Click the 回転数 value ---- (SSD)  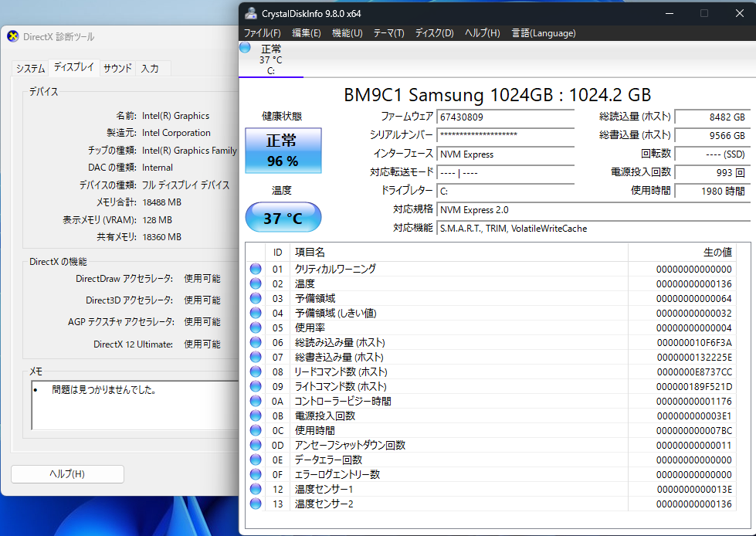coord(712,154)
